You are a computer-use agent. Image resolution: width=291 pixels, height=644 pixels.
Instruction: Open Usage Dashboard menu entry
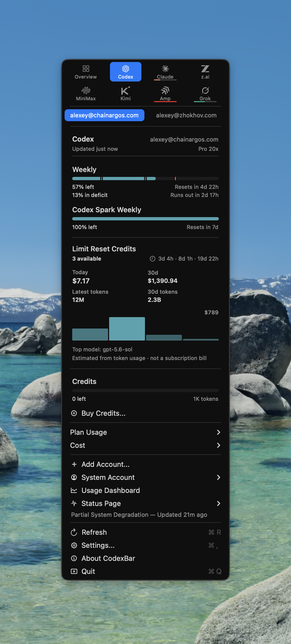click(145, 490)
